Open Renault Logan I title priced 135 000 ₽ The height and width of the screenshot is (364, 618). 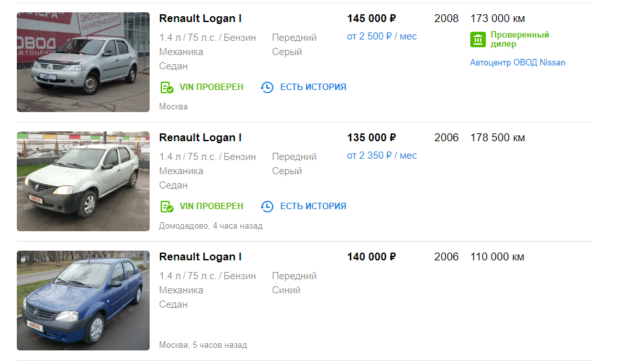pyautogui.click(x=200, y=137)
